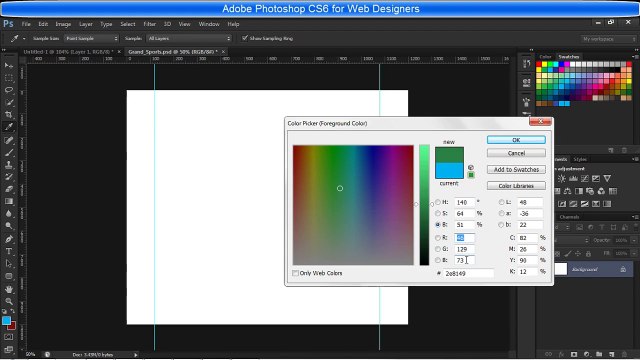
Task: Open Sample Size Point Sample dropdown
Action: 91,38
